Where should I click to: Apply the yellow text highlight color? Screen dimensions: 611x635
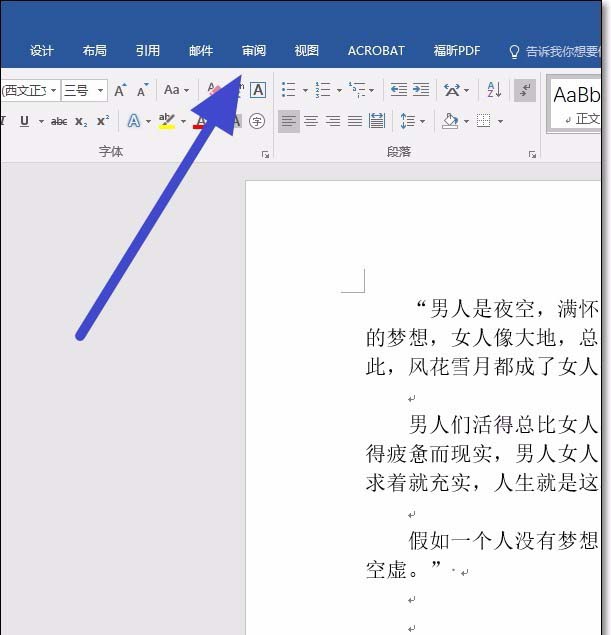tap(167, 121)
